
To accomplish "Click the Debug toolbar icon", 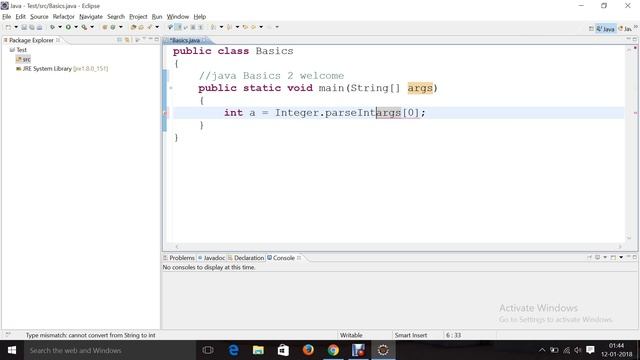I will 53,27.
